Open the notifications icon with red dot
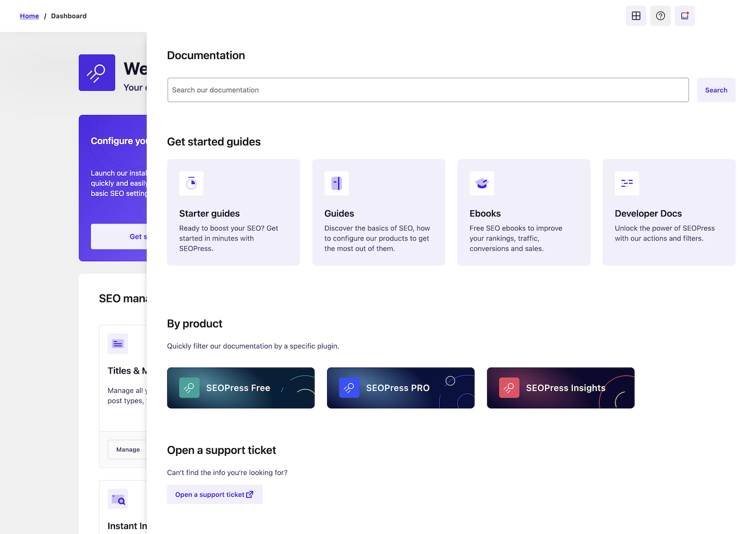This screenshot has height=534, width=756. pyautogui.click(x=684, y=16)
